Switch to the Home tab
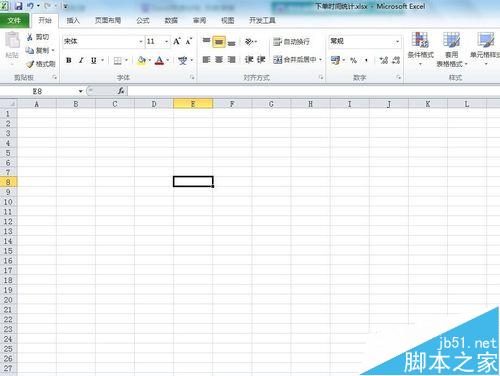Image resolution: width=500 pixels, height=376 pixels. point(45,21)
